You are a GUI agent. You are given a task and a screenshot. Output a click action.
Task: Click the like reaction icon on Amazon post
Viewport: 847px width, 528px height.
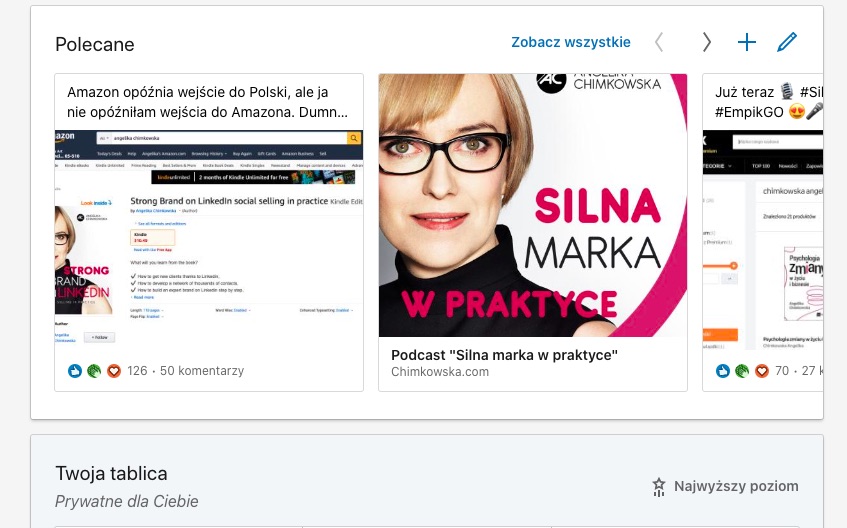coord(75,371)
